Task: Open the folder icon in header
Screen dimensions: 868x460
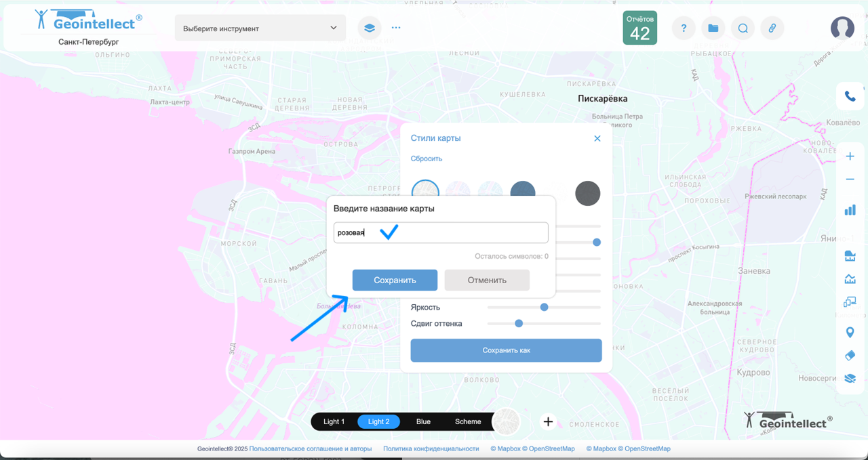Action: pyautogui.click(x=713, y=28)
